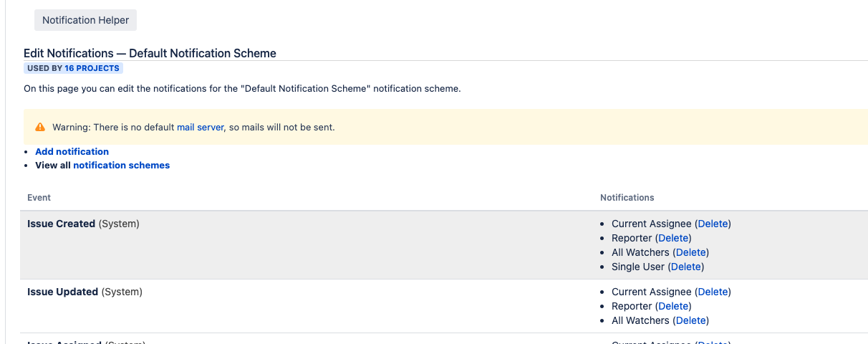Open the Notification Helper button

click(x=85, y=20)
